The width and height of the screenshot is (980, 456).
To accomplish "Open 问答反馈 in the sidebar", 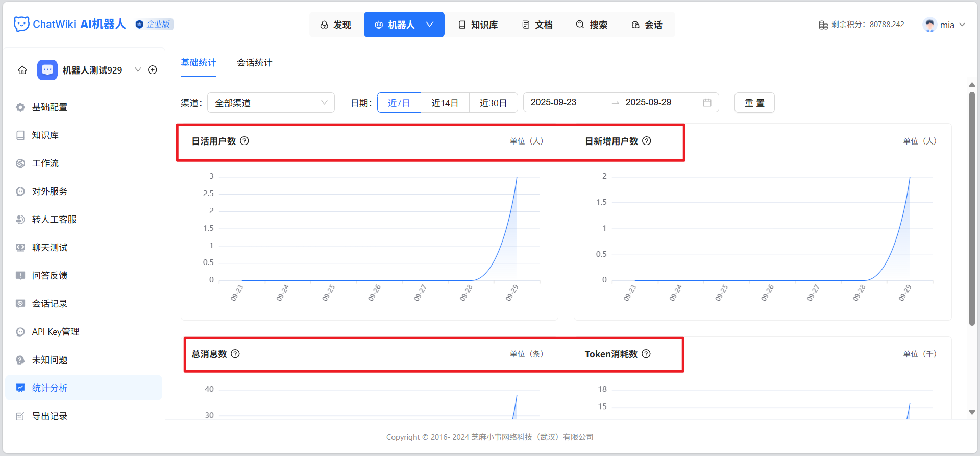I will [x=84, y=276].
